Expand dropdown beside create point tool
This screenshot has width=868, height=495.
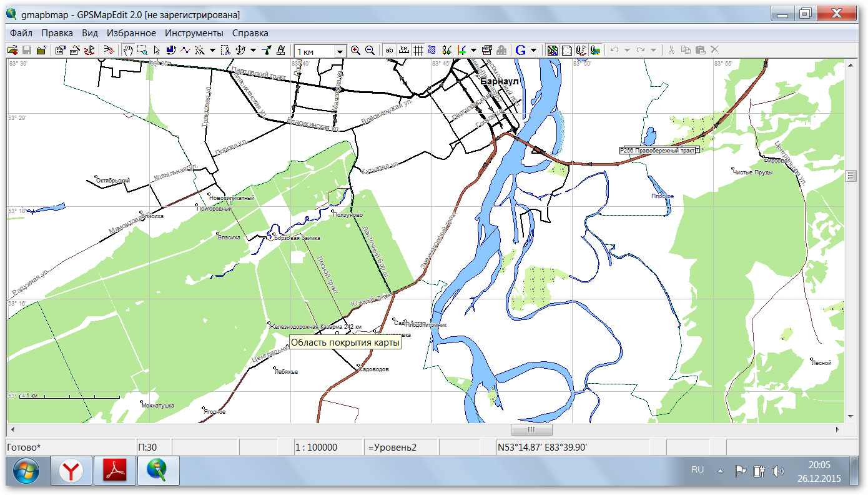point(212,50)
